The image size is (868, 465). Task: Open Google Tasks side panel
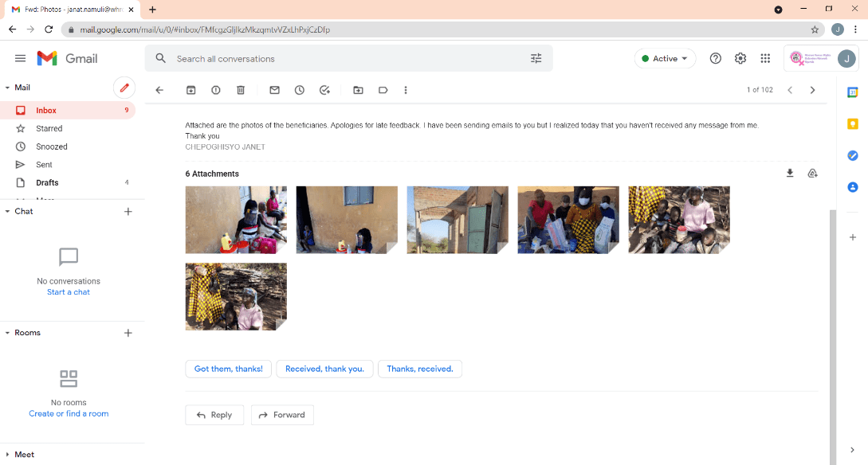click(853, 156)
